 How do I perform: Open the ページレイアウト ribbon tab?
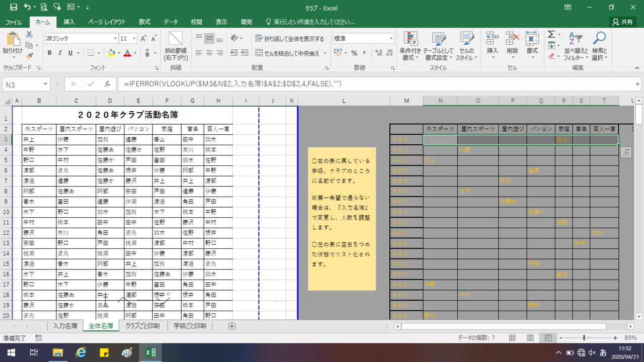point(107,22)
